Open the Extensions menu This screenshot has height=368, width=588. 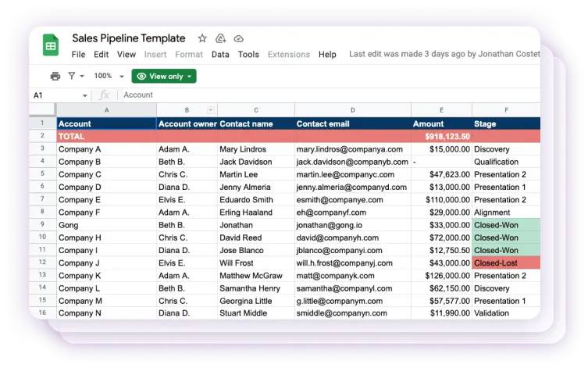tap(289, 55)
